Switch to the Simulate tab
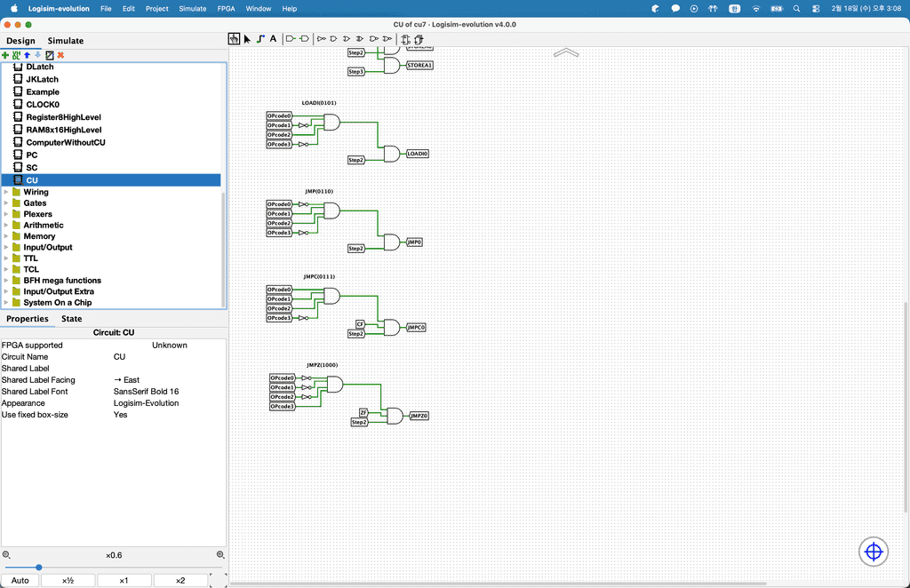This screenshot has width=910, height=588. pos(66,41)
